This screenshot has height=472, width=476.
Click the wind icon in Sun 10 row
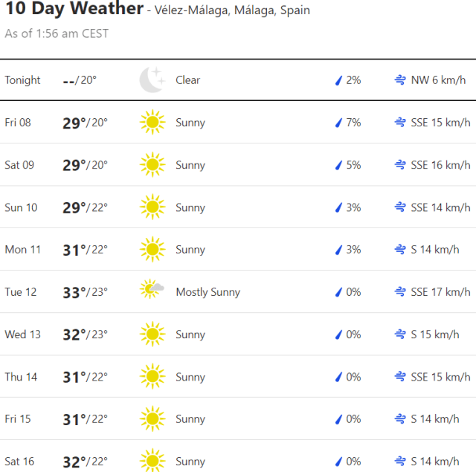coord(400,207)
